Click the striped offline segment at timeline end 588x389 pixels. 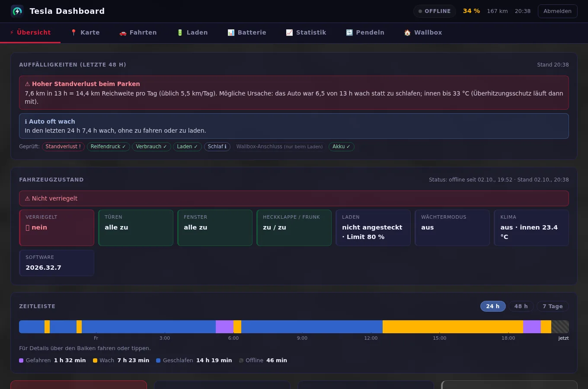[x=560, y=327]
